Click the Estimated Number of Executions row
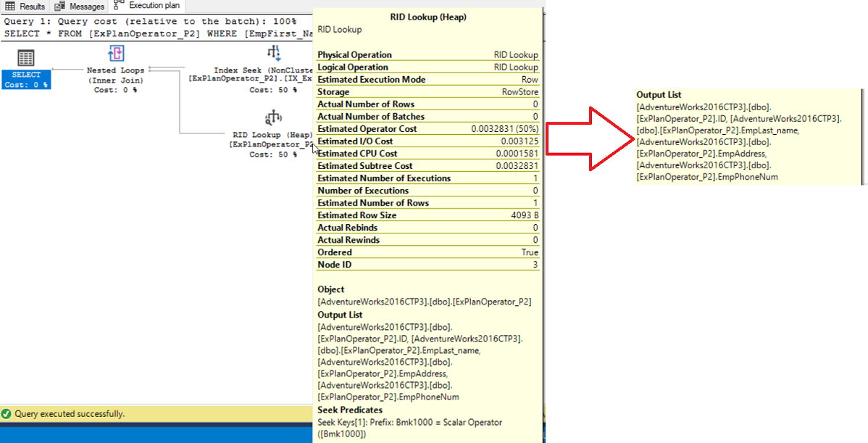 [428, 178]
